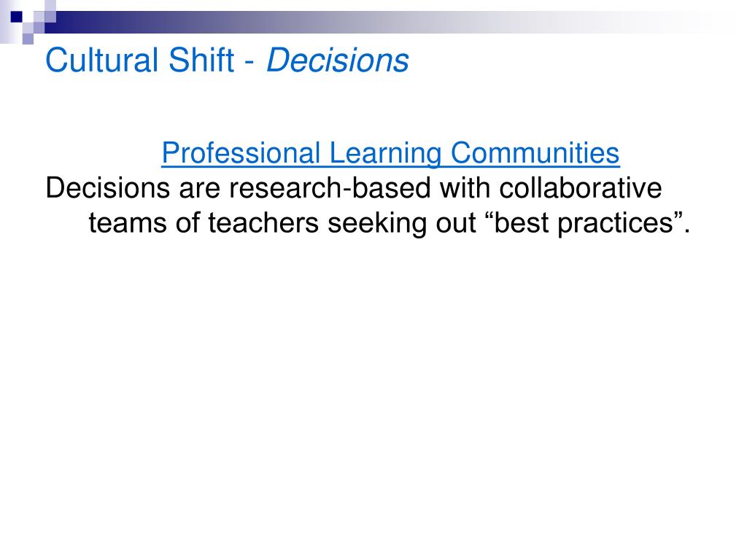Screen dimensions: 747x560
Task: Click 'Decisions' at start of body text
Action: click(x=108, y=187)
